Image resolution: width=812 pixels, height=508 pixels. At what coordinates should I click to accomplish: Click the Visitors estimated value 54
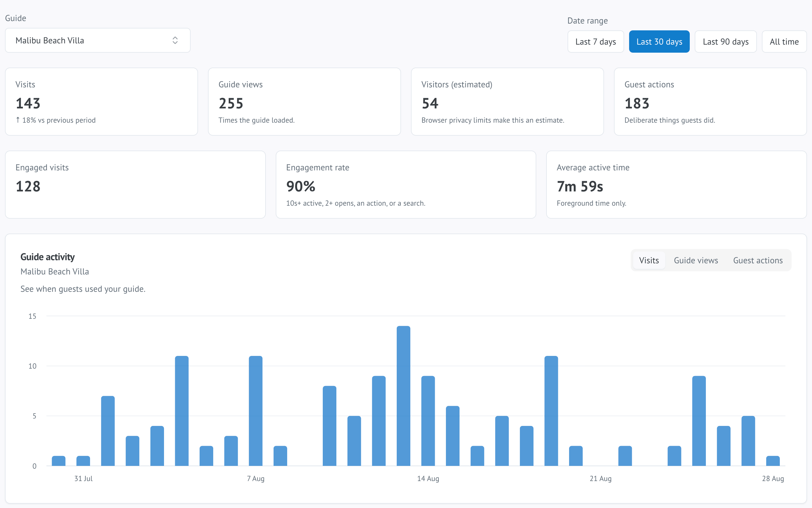(x=430, y=103)
